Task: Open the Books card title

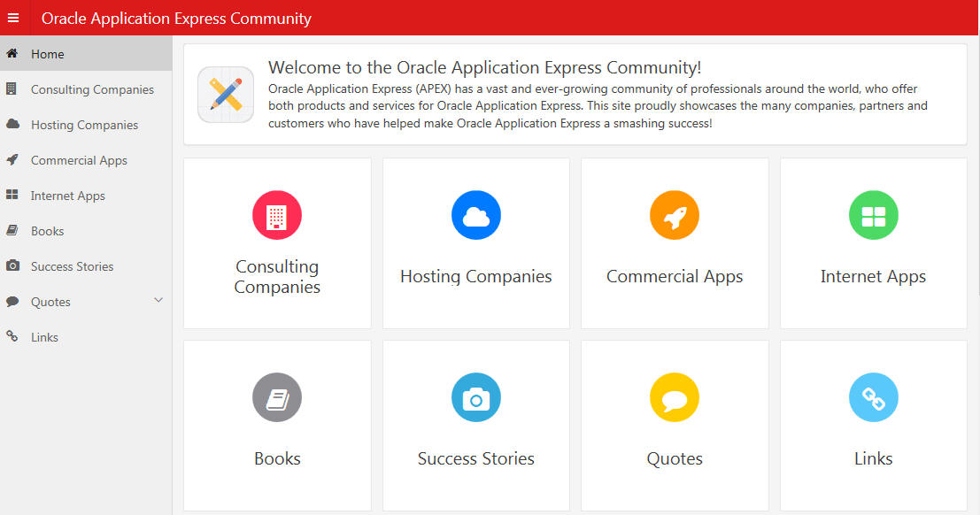Action: pyautogui.click(x=277, y=458)
